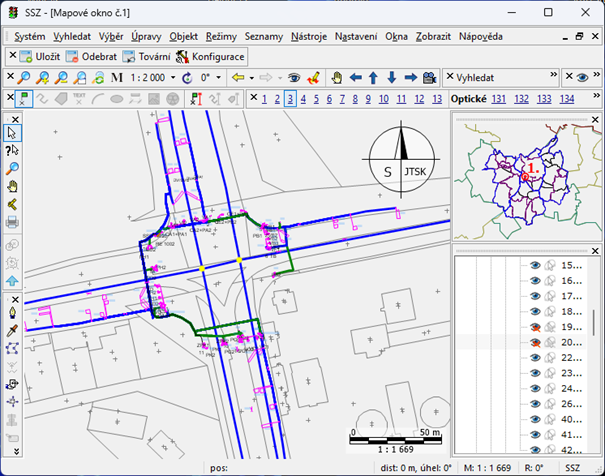
Task: Select the pan hand tool in top toolbar
Action: (x=338, y=77)
